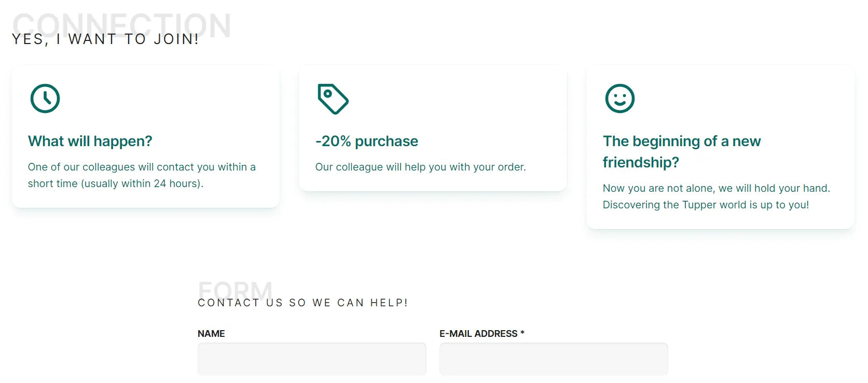This screenshot has height=383, width=868.
Task: Click 'Our colleague will help you' text
Action: (421, 167)
